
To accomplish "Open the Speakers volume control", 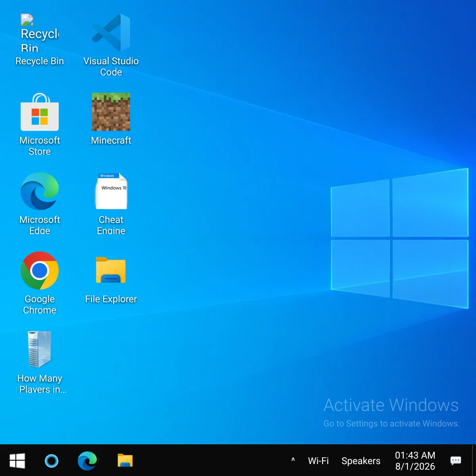I will pos(361,461).
